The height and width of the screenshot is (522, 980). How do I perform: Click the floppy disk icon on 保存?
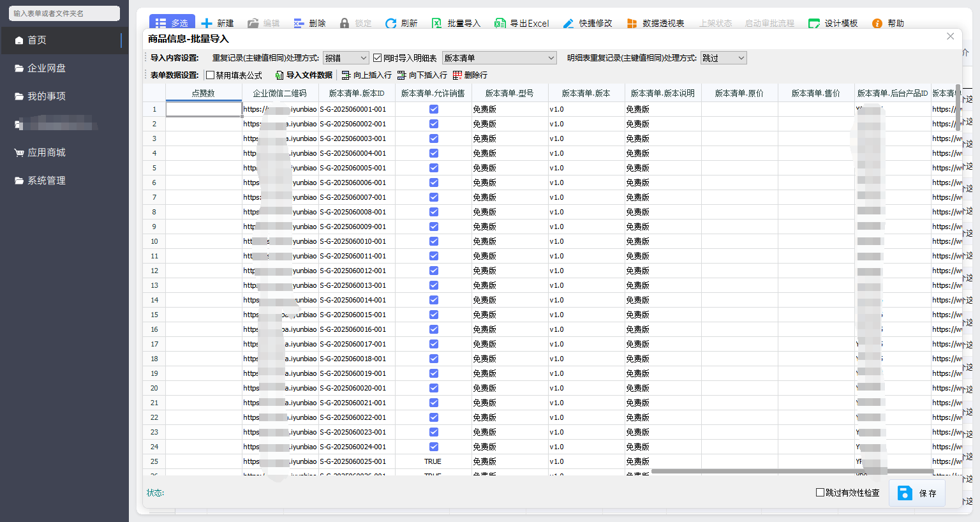click(905, 493)
